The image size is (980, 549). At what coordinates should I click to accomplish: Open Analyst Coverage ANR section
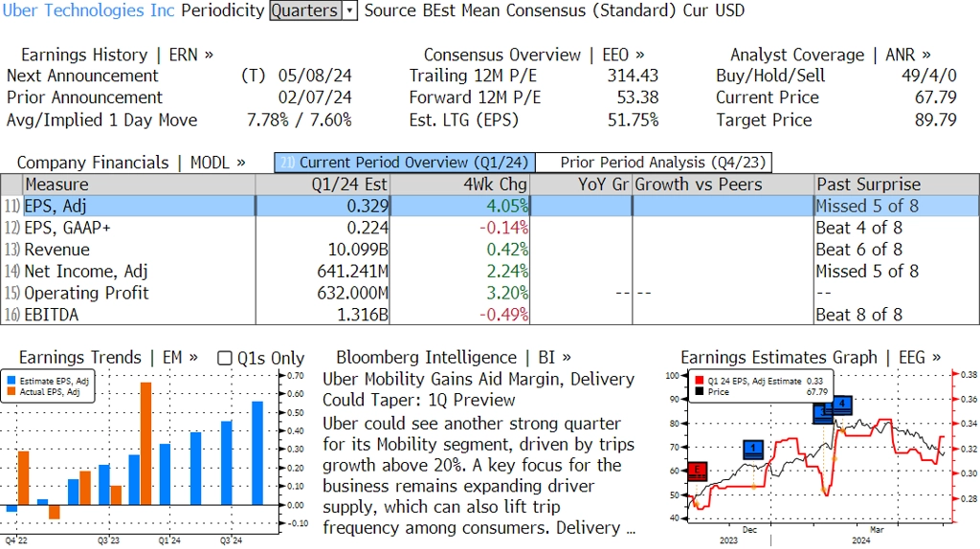pos(830,55)
